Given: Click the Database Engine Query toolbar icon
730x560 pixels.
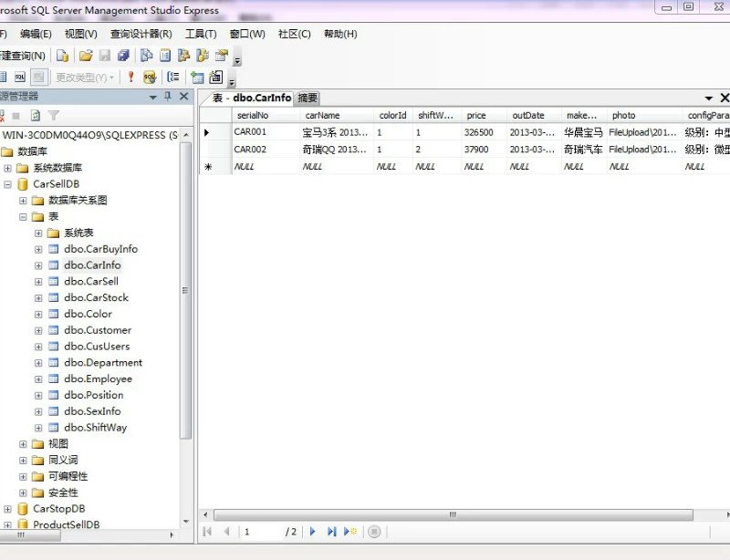Looking at the screenshot, I should point(62,56).
